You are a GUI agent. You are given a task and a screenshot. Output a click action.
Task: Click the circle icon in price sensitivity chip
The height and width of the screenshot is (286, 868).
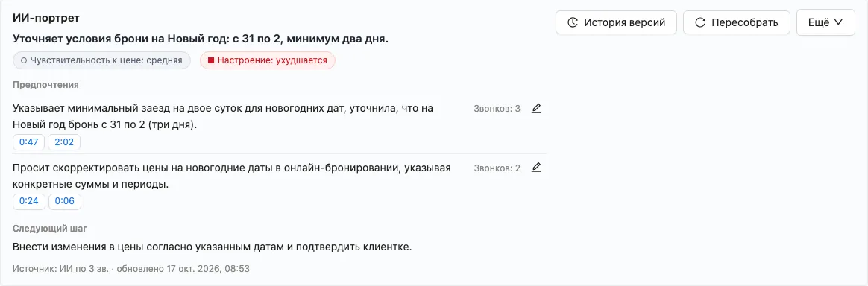tap(24, 60)
